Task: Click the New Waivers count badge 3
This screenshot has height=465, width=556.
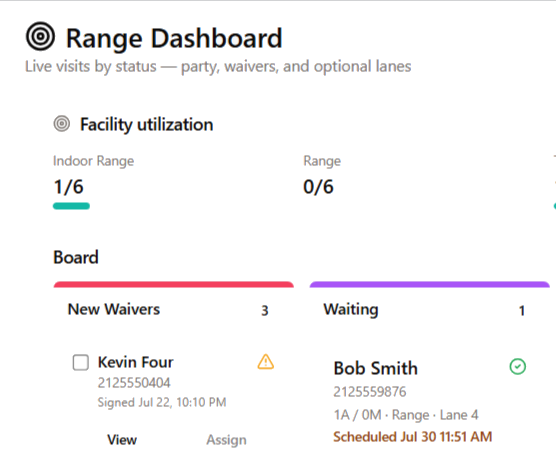Action: (x=265, y=311)
